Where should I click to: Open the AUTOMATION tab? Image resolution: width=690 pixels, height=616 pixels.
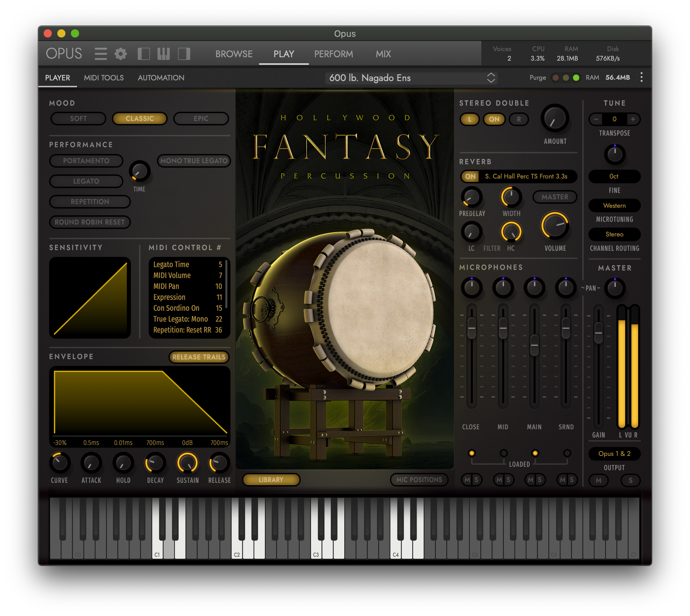pos(161,78)
